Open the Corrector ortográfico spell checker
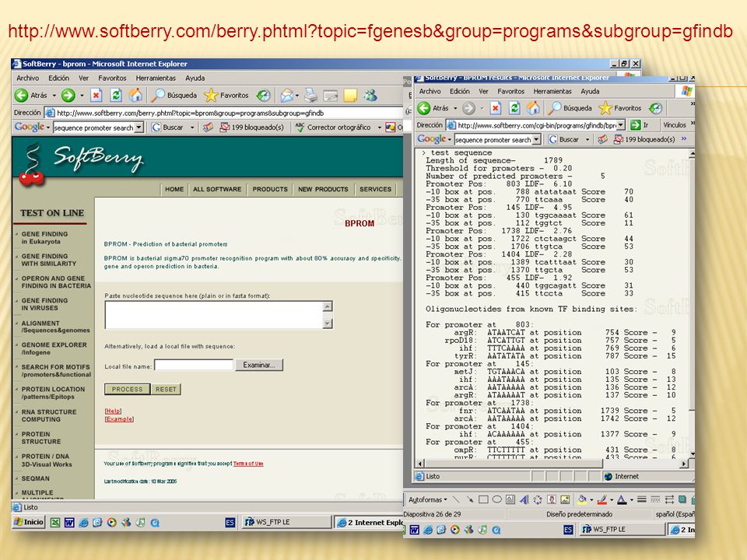The width and height of the screenshot is (747, 560). (x=333, y=127)
